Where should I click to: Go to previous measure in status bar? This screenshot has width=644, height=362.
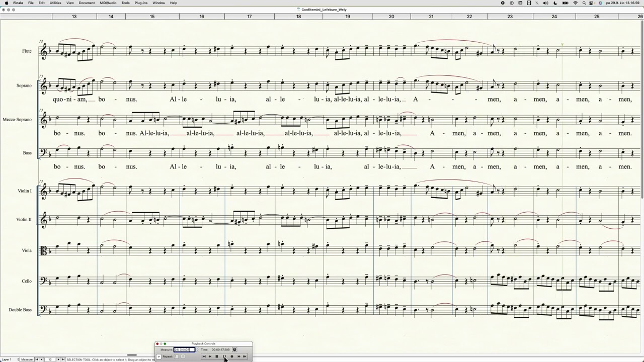point(42,359)
